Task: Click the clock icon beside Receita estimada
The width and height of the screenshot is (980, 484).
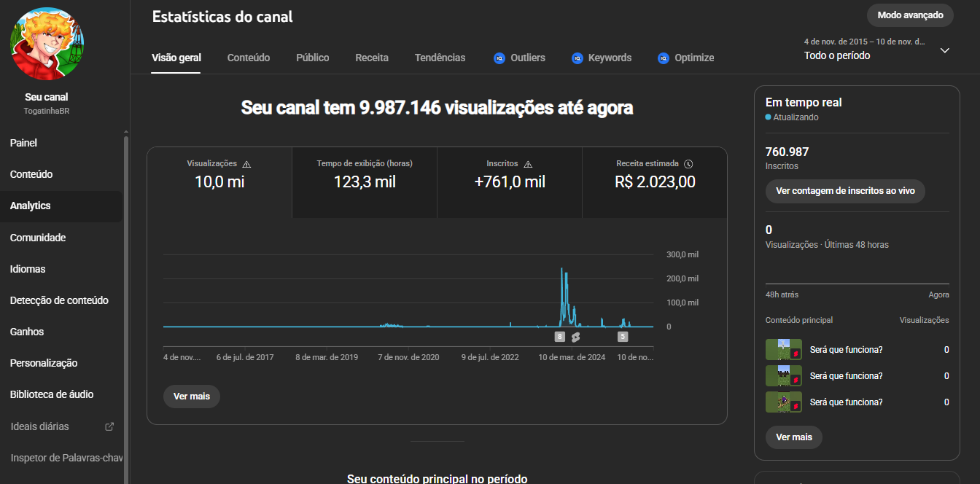Action: tap(688, 164)
